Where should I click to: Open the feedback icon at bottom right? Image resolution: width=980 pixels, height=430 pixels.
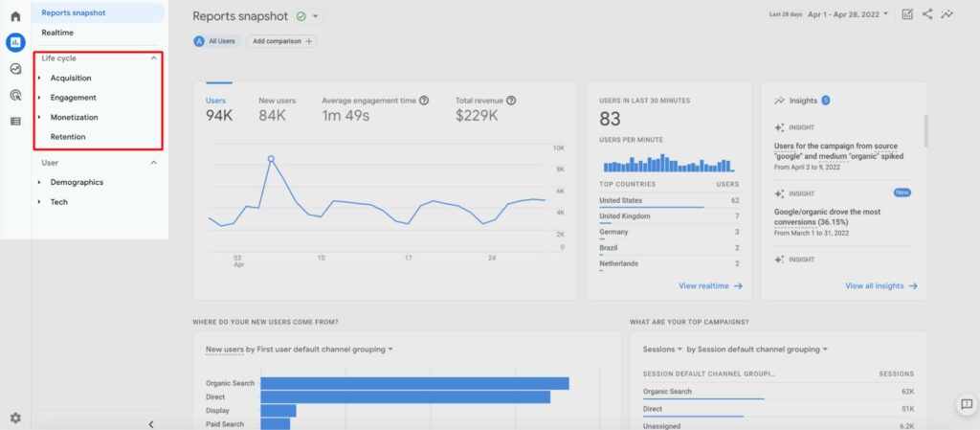coord(966,404)
